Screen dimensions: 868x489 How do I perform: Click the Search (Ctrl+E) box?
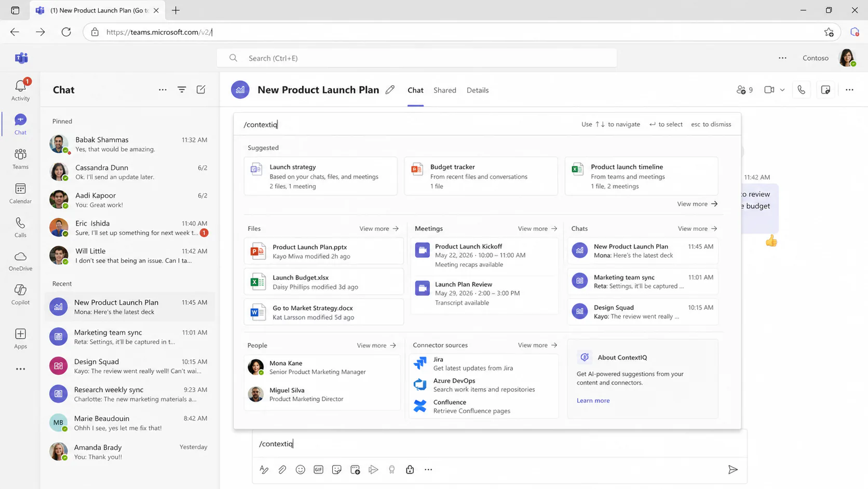pyautogui.click(x=417, y=58)
